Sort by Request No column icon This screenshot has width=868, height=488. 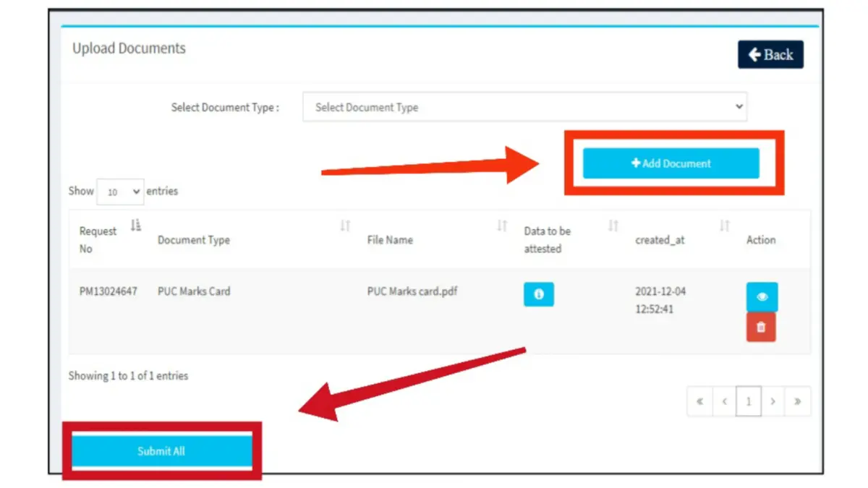(135, 226)
